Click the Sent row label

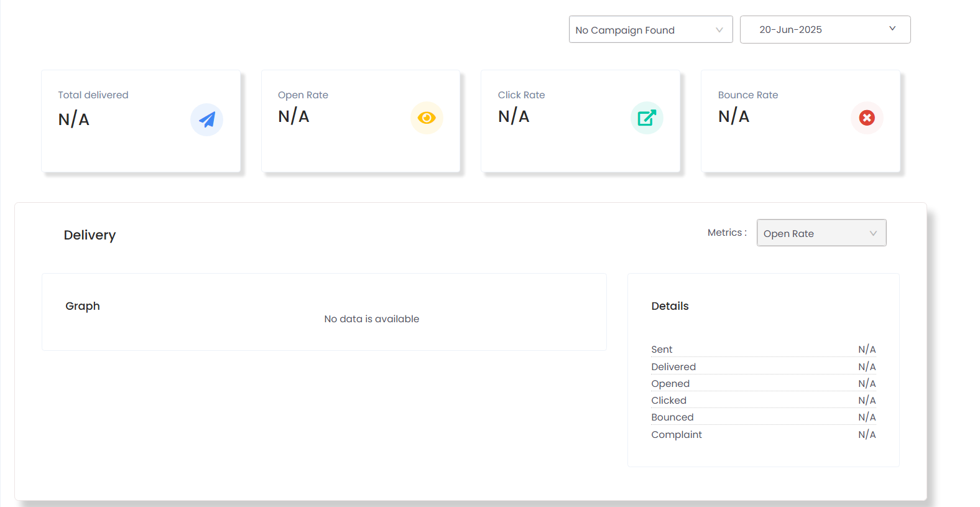pos(662,350)
